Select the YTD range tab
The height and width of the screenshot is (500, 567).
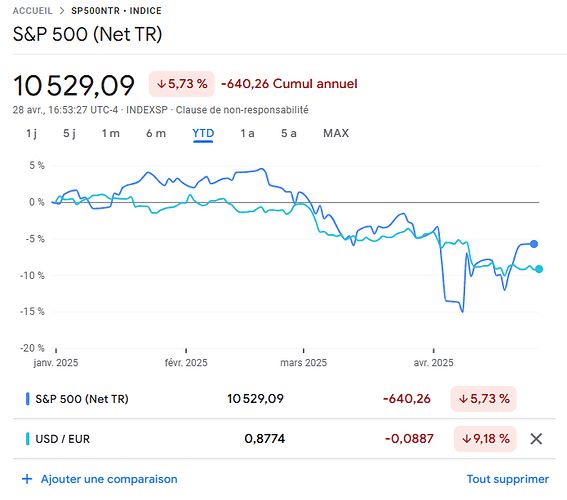(203, 133)
